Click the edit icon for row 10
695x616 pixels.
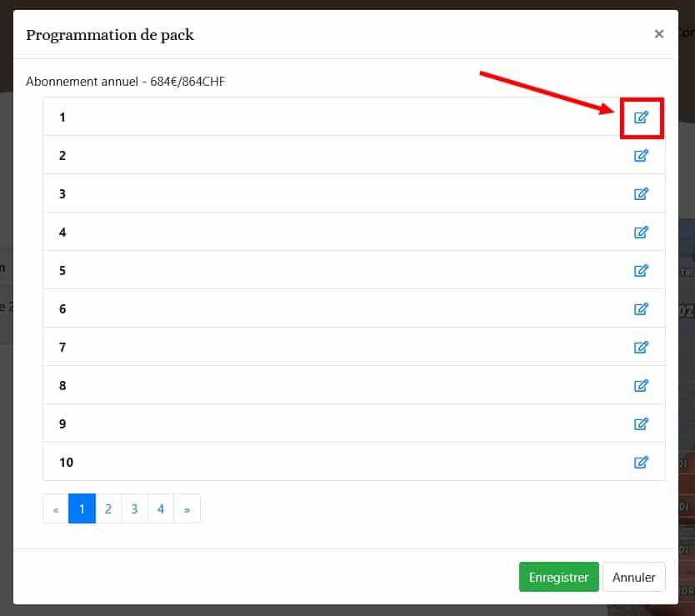click(x=641, y=463)
